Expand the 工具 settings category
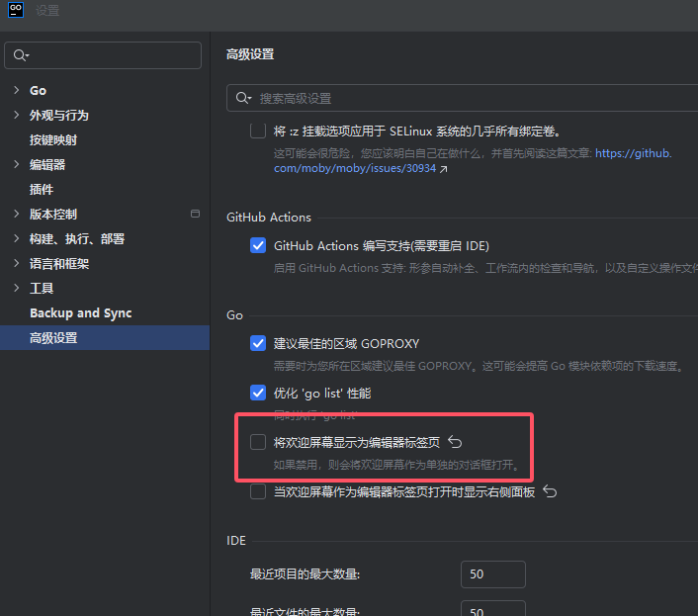This screenshot has width=698, height=616. pos(16,288)
